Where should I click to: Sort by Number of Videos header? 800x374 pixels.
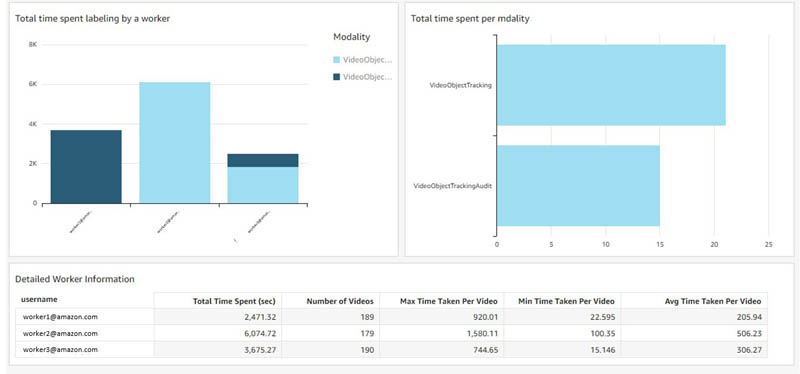pyautogui.click(x=340, y=301)
